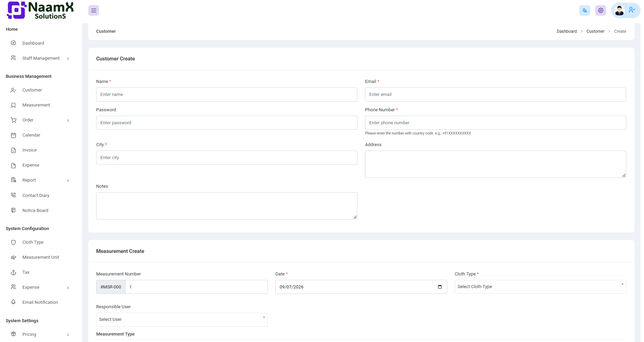Open the settings gear icon in header
Screen dimensions: 644x342
(x=601, y=11)
